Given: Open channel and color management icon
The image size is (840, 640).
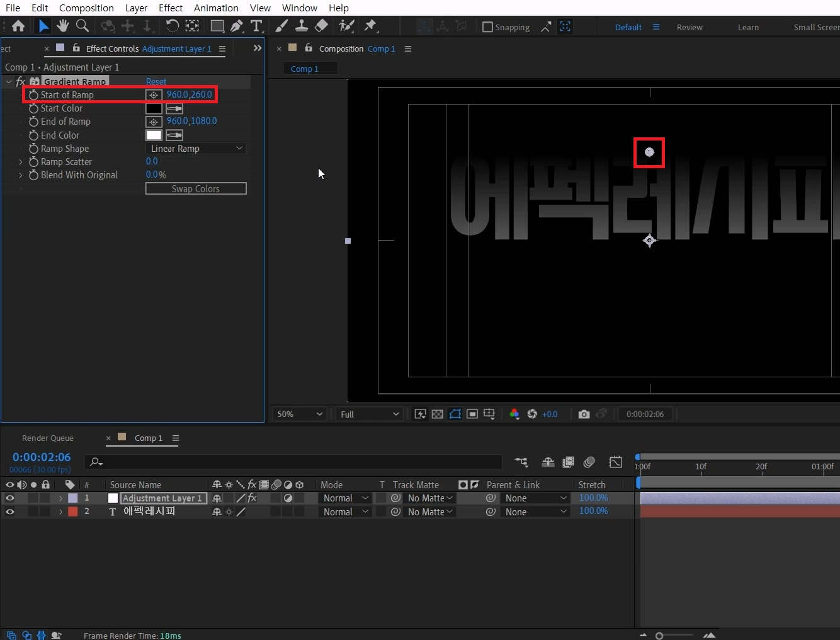Looking at the screenshot, I should tap(514, 414).
